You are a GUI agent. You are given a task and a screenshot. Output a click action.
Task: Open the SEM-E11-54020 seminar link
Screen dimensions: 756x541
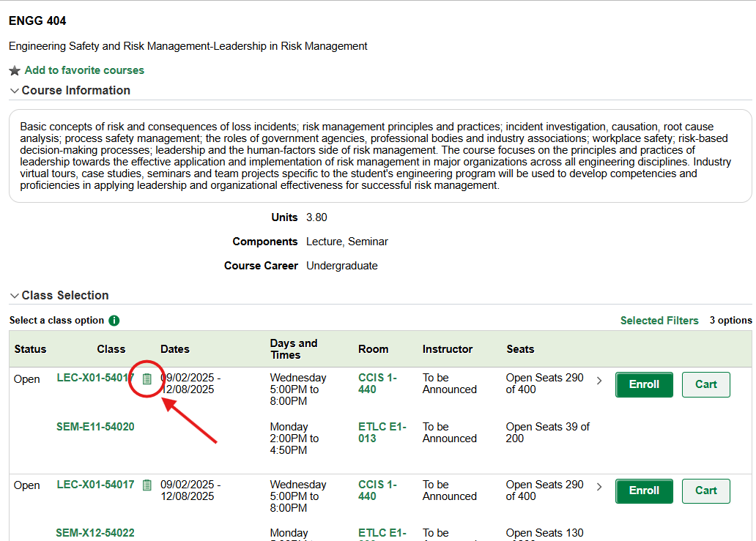click(x=95, y=426)
